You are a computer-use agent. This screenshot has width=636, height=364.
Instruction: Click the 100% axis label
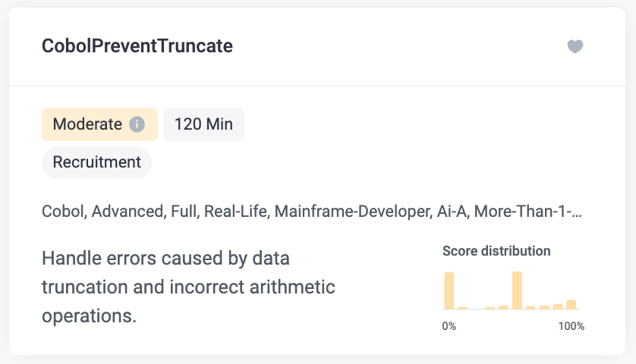point(571,326)
